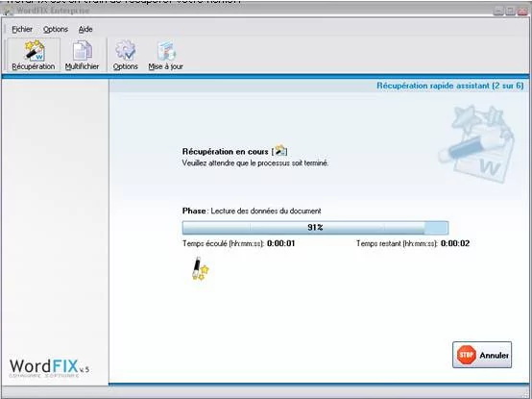Minimize the WordFIX window
The image size is (532, 399).
[x=498, y=11]
